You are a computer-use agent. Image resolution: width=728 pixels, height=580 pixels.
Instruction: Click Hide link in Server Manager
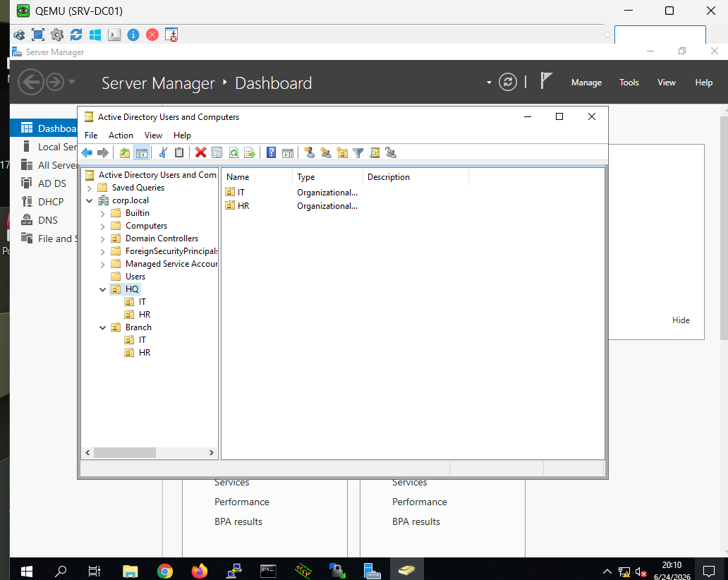click(681, 320)
